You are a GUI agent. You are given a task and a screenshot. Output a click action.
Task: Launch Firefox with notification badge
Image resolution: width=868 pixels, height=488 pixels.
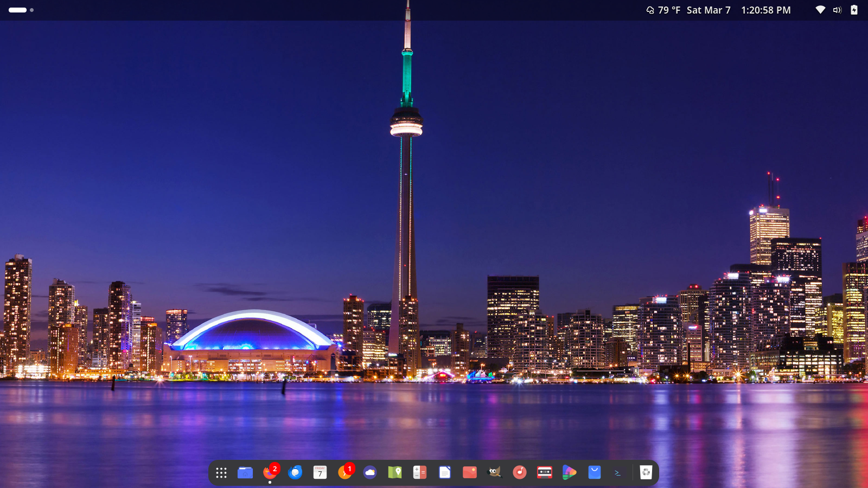270,473
